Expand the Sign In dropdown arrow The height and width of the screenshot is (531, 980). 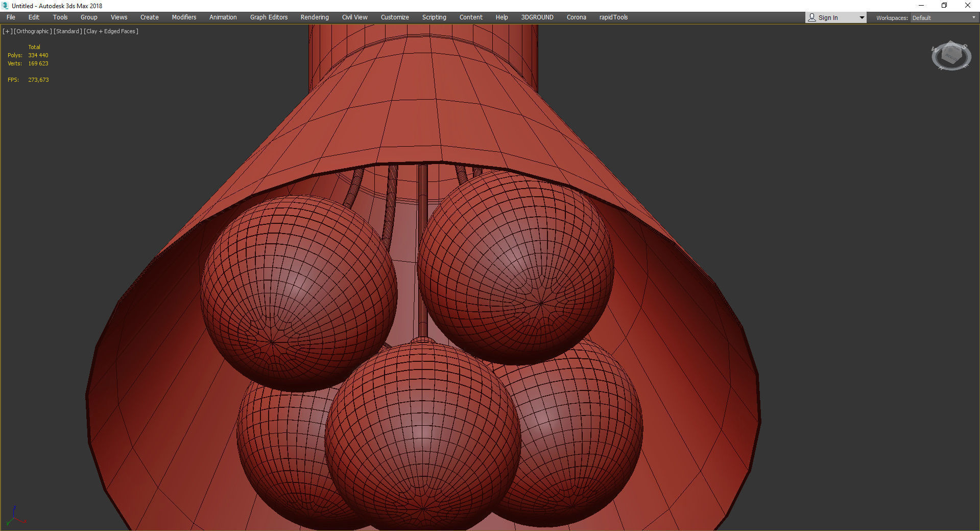pos(862,18)
